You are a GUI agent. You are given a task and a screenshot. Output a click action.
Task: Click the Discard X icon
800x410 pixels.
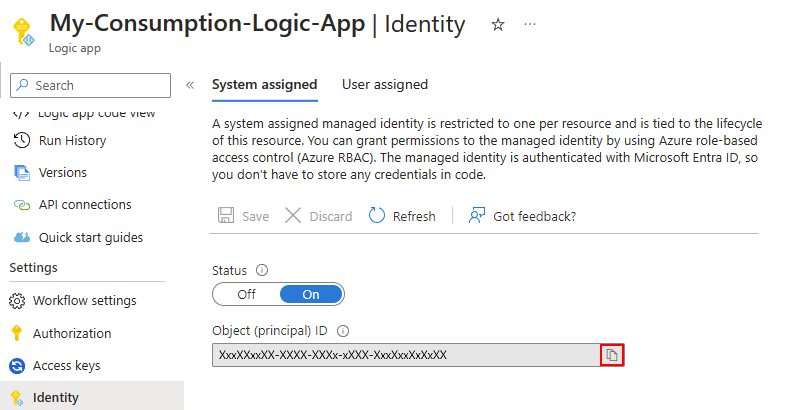293,215
